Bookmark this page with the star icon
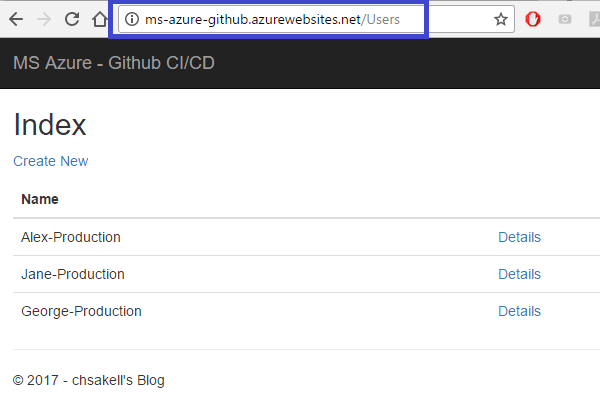The height and width of the screenshot is (420, 600). click(x=501, y=19)
